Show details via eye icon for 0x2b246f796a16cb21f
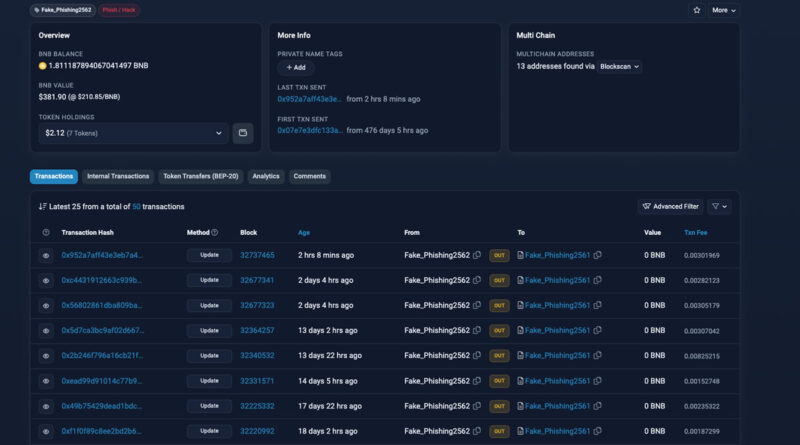This screenshot has height=445, width=800. 46,355
